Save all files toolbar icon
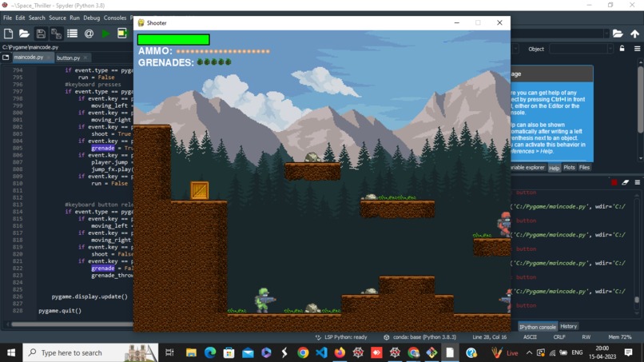 (x=56, y=34)
